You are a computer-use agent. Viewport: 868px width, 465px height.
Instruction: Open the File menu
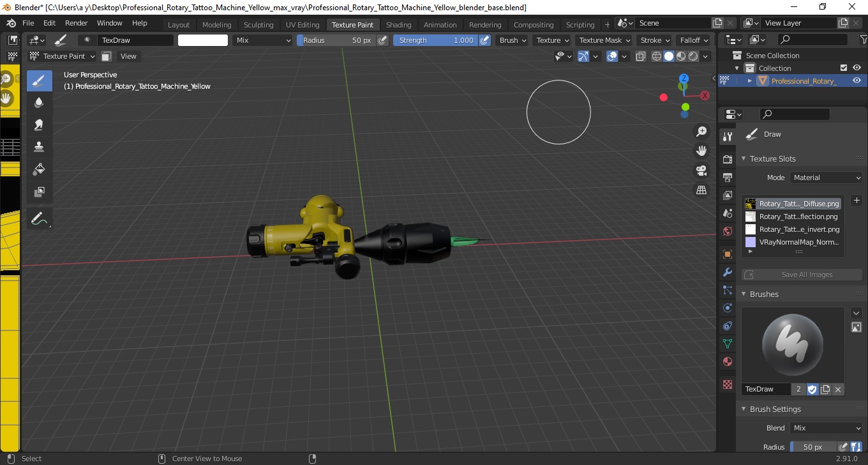click(28, 23)
